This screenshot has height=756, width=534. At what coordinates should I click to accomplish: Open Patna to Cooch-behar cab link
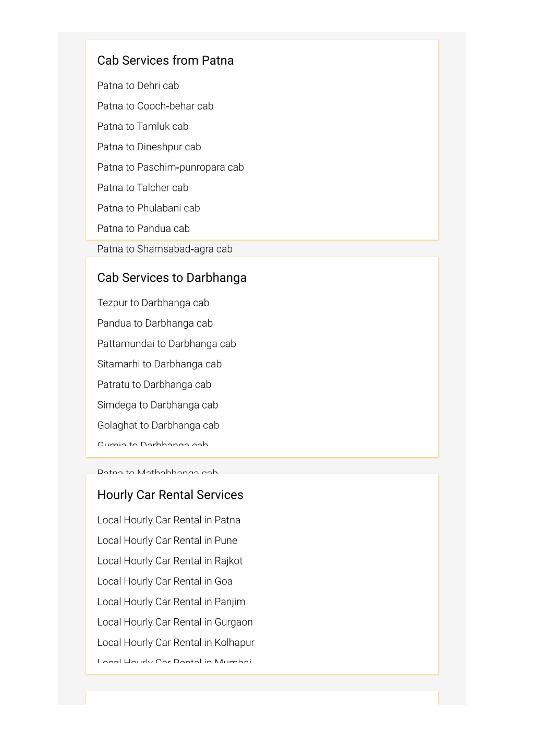tap(155, 106)
